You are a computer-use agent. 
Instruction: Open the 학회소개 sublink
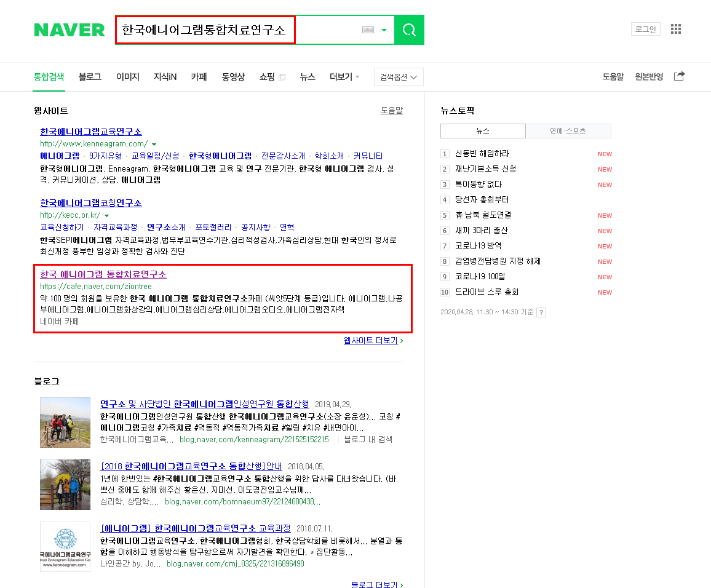329,156
